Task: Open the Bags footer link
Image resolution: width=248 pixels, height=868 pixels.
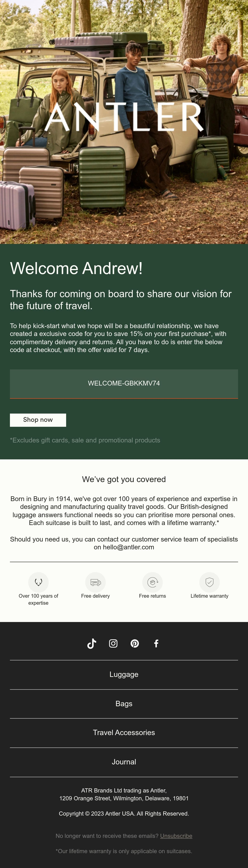Action: tap(124, 704)
